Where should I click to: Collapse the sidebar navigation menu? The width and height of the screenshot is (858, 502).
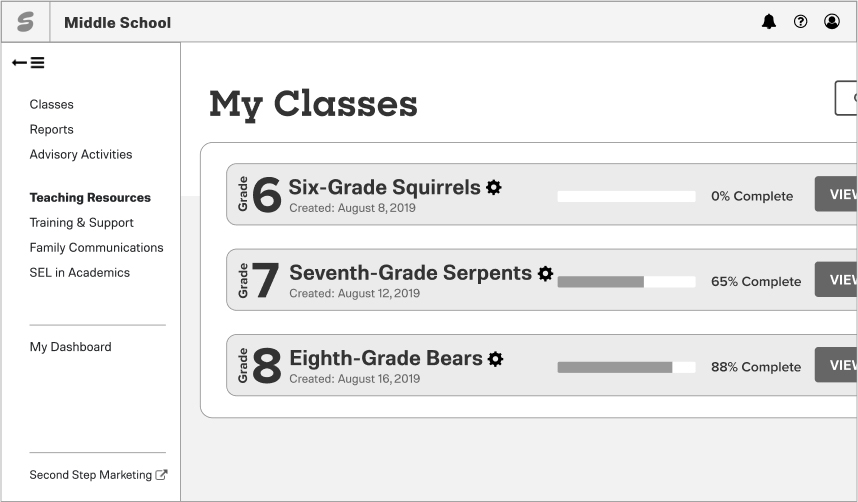(28, 63)
